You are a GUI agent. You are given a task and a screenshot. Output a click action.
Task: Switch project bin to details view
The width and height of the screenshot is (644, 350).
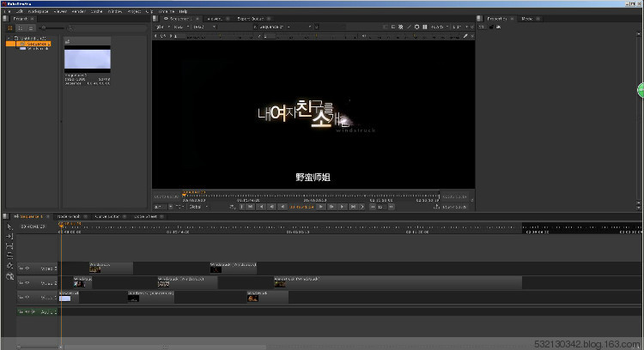[x=30, y=28]
